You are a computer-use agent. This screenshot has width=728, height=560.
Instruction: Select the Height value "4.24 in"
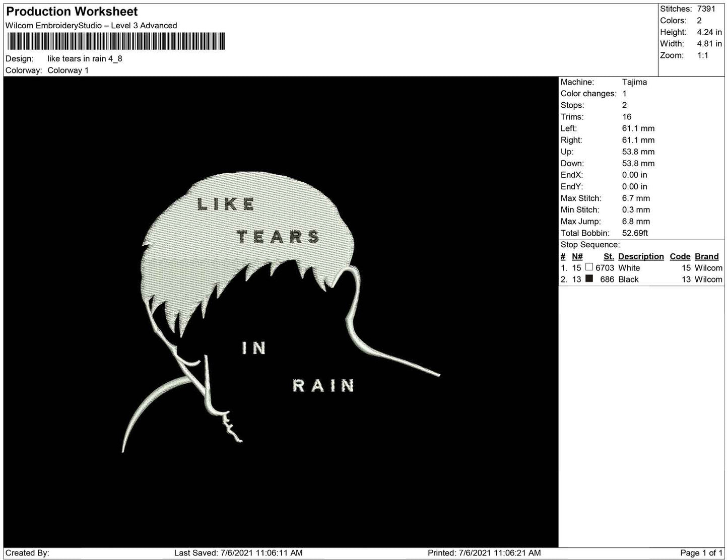point(709,32)
